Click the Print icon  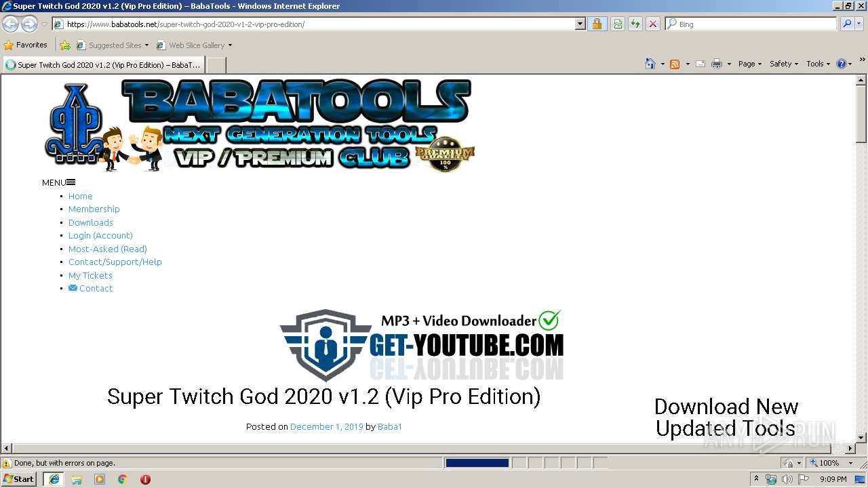coord(717,64)
